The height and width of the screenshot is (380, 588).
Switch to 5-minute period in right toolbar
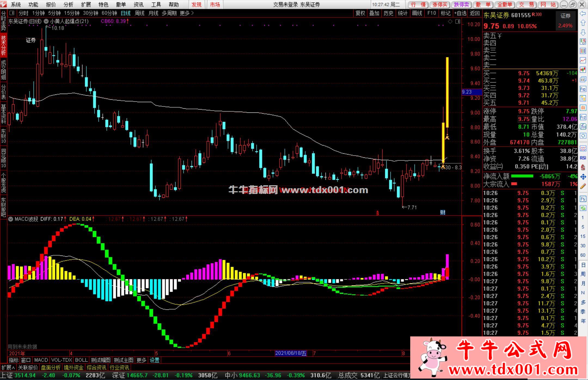pyautogui.click(x=583, y=227)
